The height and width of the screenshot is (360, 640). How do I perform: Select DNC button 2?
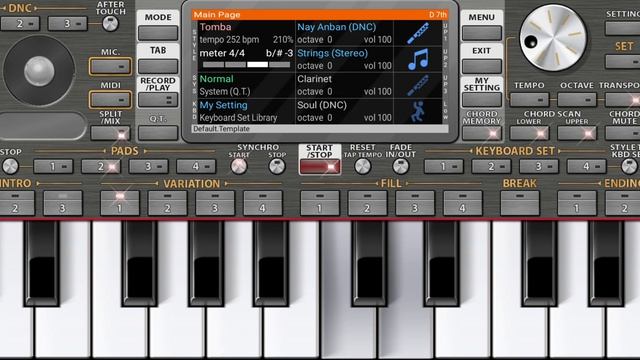[20, 24]
